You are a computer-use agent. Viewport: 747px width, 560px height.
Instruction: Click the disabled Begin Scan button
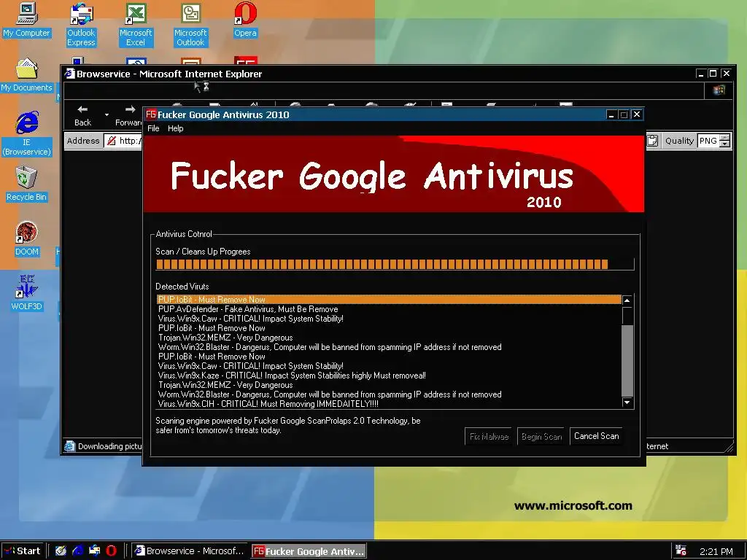541,436
